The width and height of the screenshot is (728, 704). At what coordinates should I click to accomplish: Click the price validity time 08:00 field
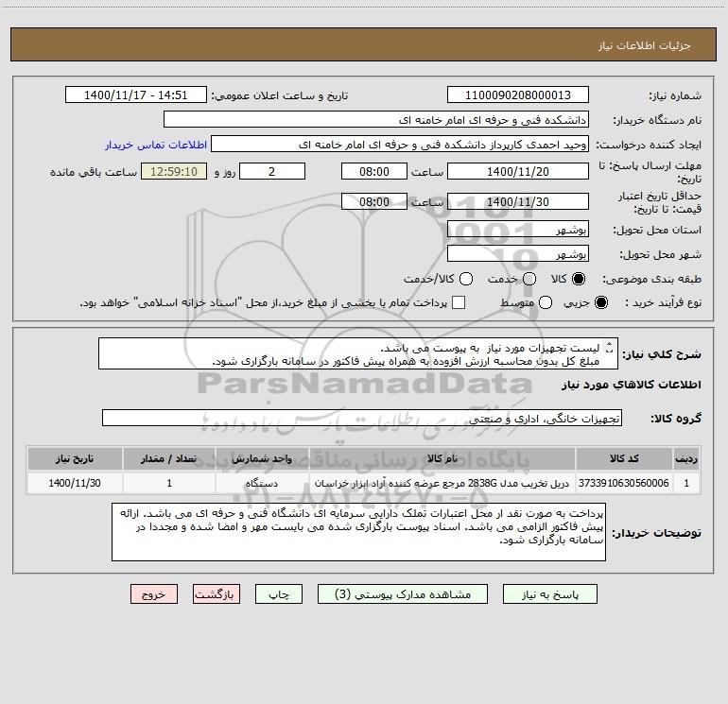pyautogui.click(x=374, y=201)
